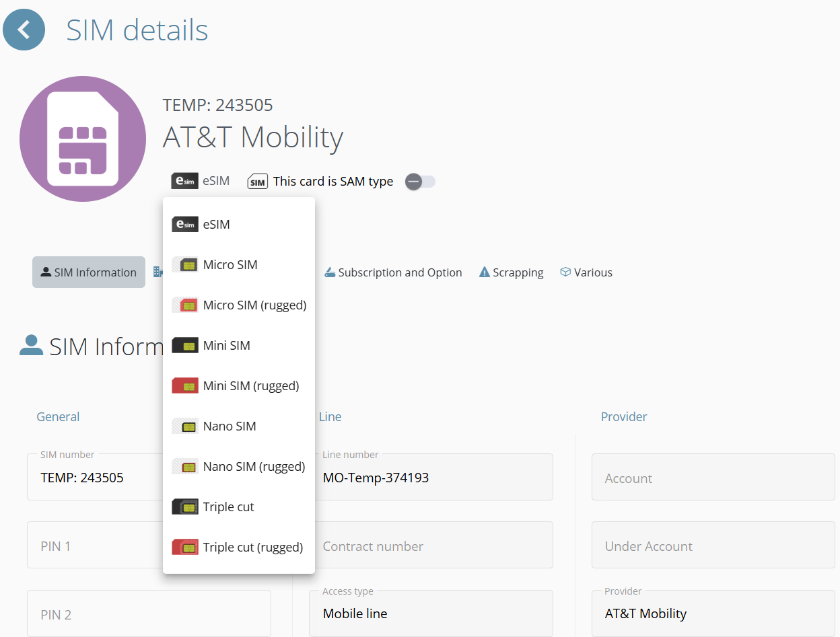This screenshot has width=840, height=637.
Task: Click the Nano SIM card icon
Action: pos(184,426)
